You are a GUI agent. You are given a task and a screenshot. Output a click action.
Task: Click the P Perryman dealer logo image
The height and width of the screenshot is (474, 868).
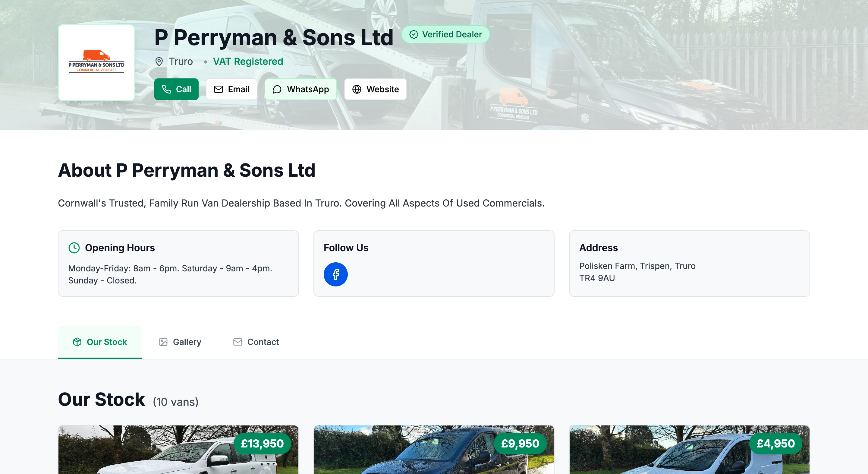96,63
